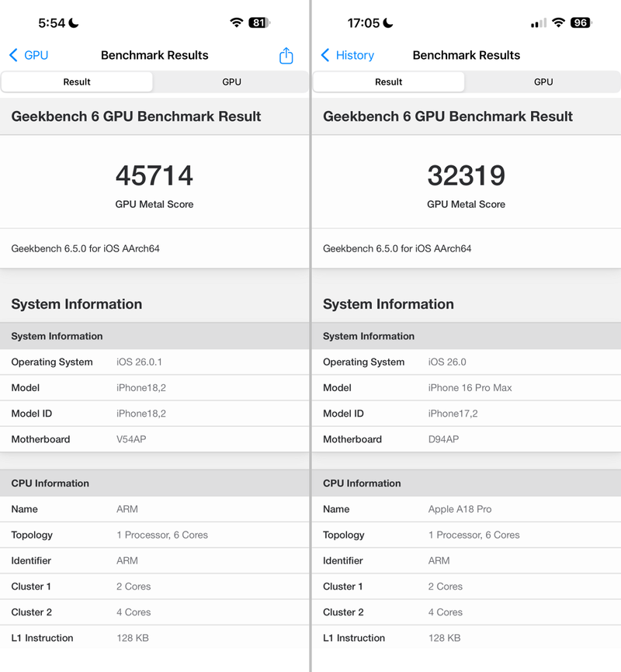Tap the back chevron next to GPU
Viewport: 621px width, 672px height.
pyautogui.click(x=14, y=55)
